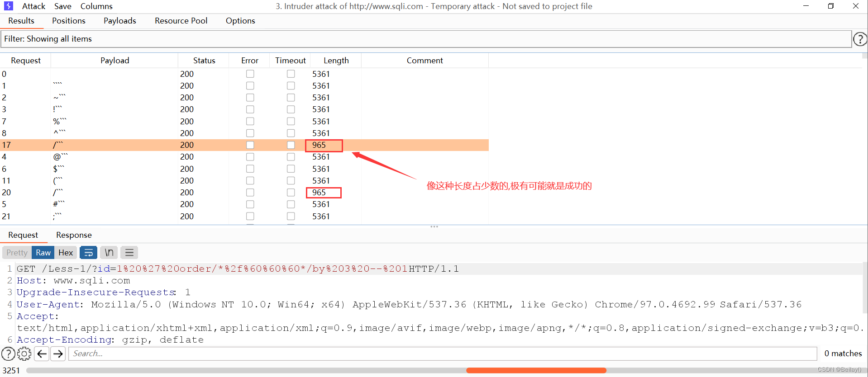The width and height of the screenshot is (868, 377).
Task: Toggle Timeout checkbox for request 17
Action: (291, 145)
